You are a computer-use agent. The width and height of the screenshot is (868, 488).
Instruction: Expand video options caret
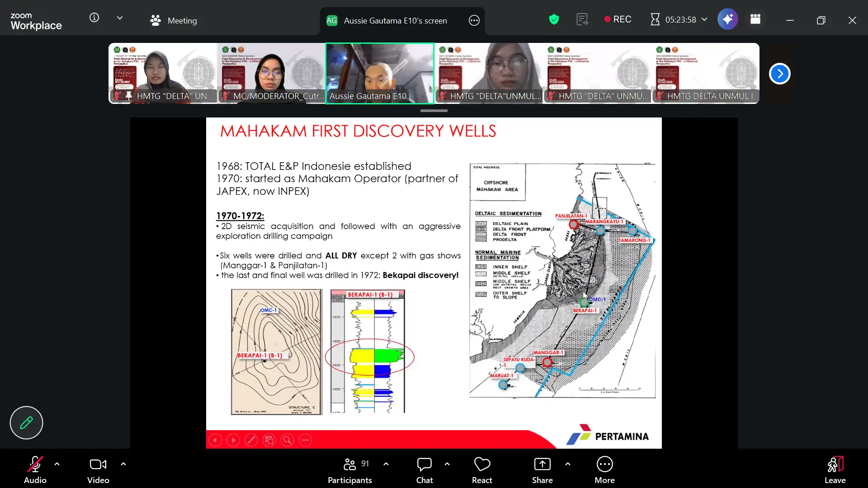(x=123, y=464)
